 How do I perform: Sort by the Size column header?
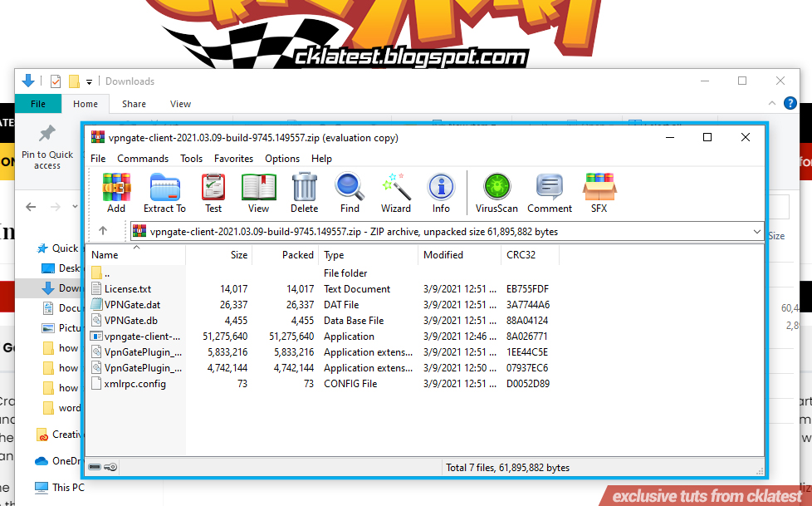219,254
